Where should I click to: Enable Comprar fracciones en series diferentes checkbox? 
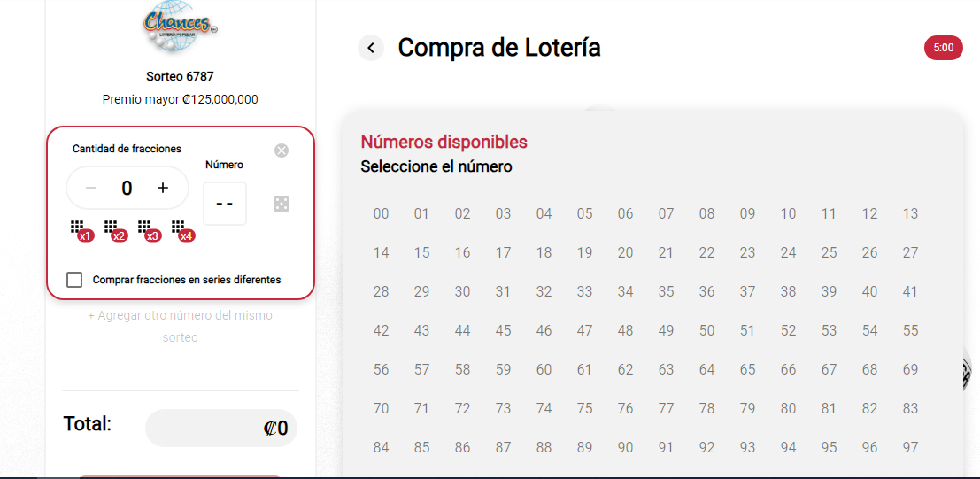75,280
